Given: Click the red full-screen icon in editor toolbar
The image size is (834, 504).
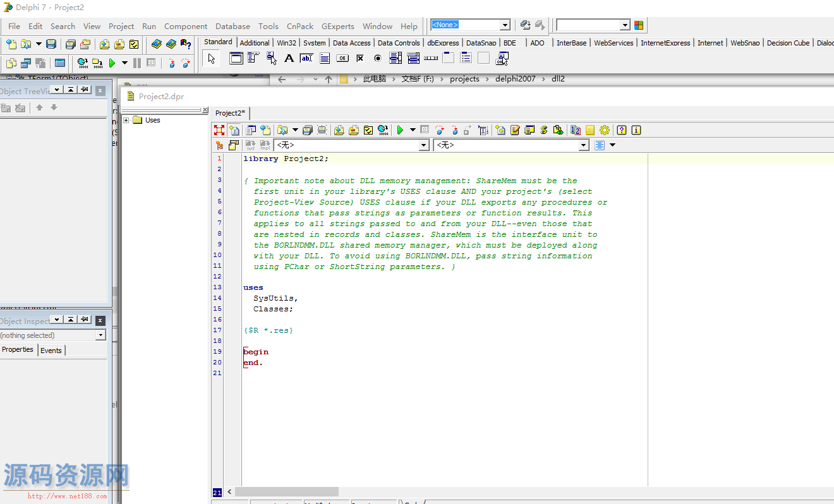Looking at the screenshot, I should click(219, 130).
